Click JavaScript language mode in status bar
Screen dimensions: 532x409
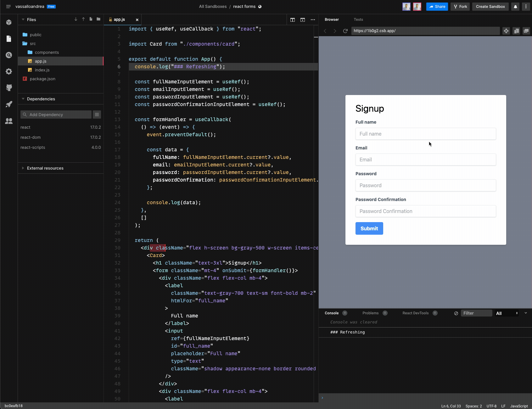[x=519, y=406]
